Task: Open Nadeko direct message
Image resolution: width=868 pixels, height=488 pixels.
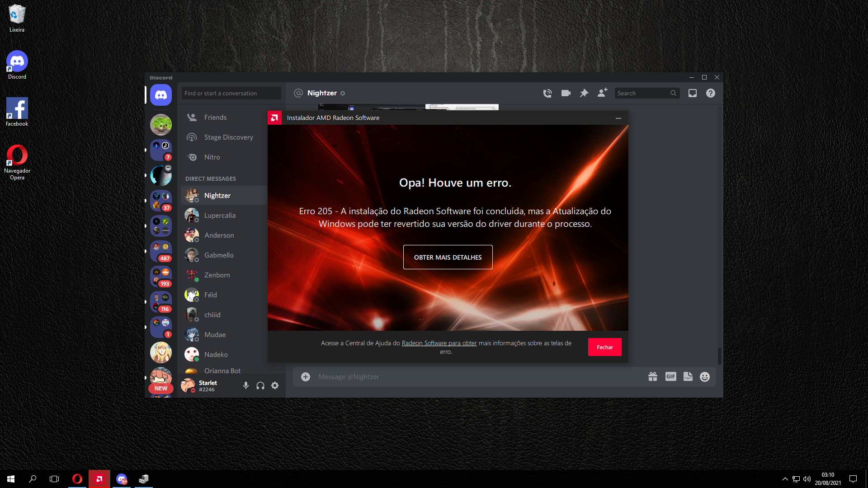Action: (224, 355)
